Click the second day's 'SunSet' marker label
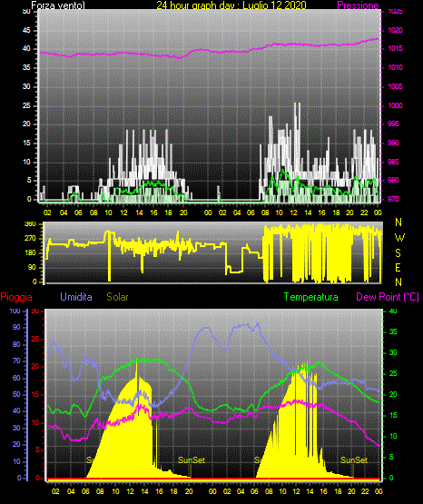Viewport: 423px width, 504px height. point(354,460)
